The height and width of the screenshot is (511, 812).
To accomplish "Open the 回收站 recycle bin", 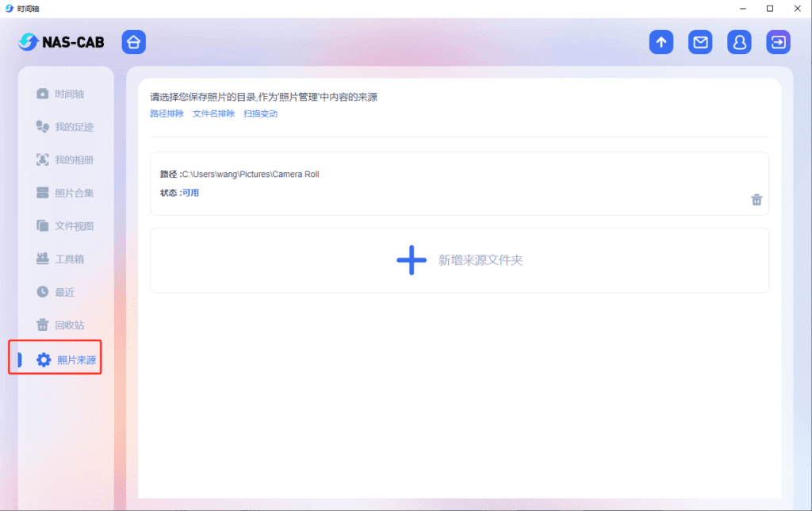I will 60,325.
